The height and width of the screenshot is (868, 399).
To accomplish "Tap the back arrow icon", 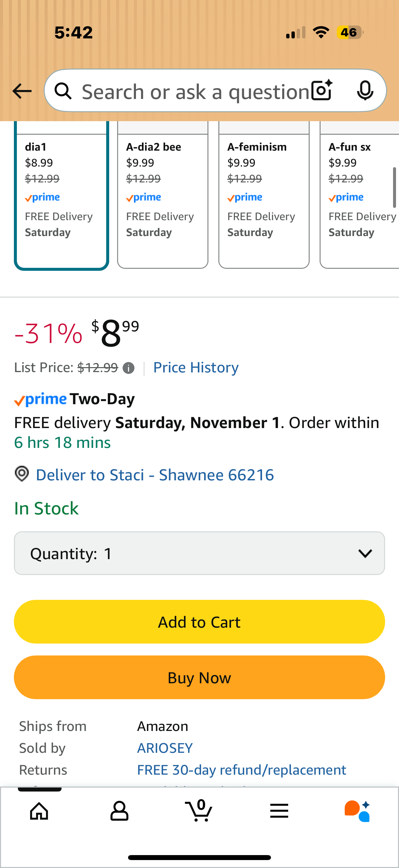I will 22,91.
